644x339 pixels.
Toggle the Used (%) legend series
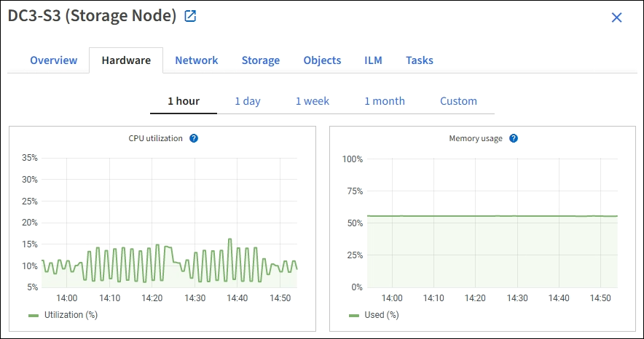tap(374, 315)
